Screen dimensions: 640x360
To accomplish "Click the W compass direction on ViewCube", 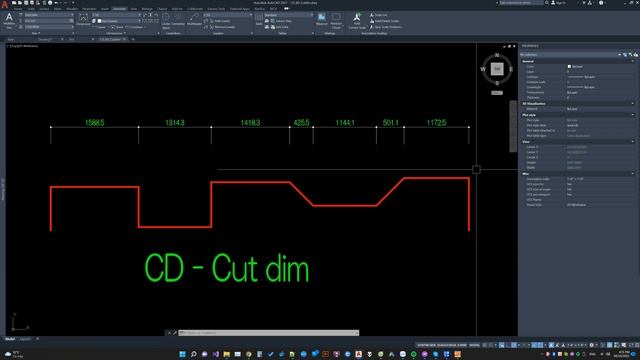I will pos(483,69).
